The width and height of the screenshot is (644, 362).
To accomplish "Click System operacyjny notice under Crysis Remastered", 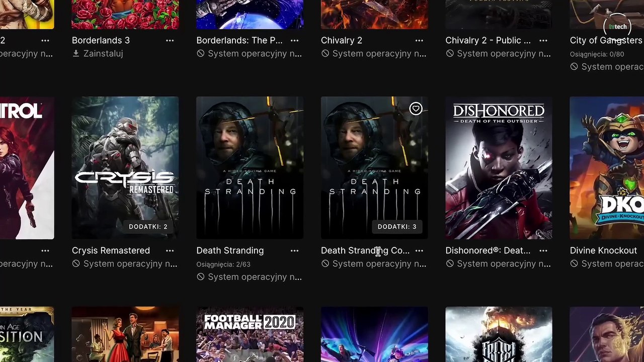I will pos(125,263).
